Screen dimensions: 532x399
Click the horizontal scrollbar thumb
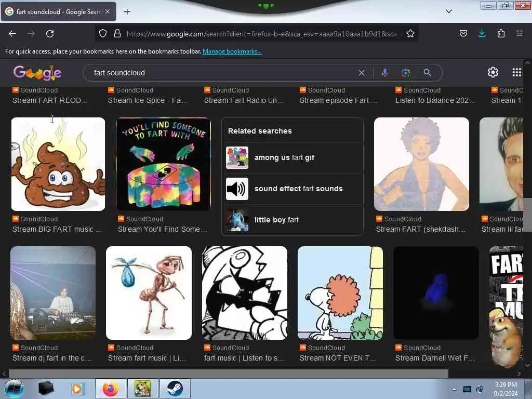229,374
